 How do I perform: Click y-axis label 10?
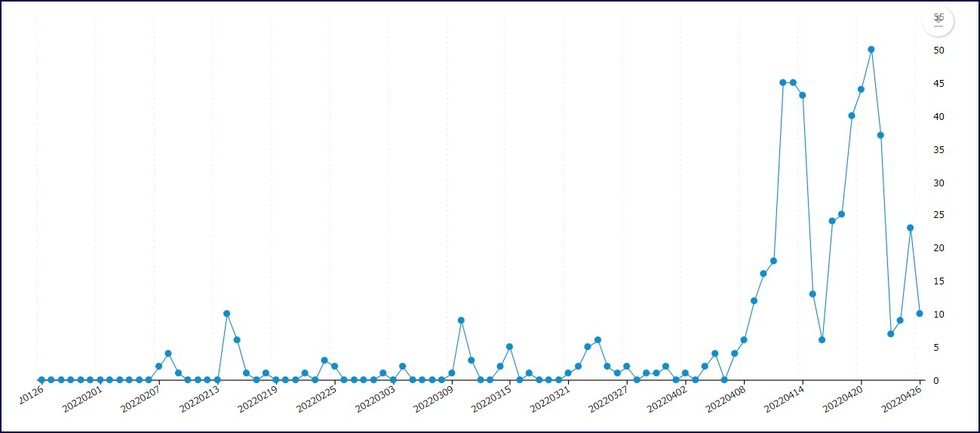(x=939, y=315)
